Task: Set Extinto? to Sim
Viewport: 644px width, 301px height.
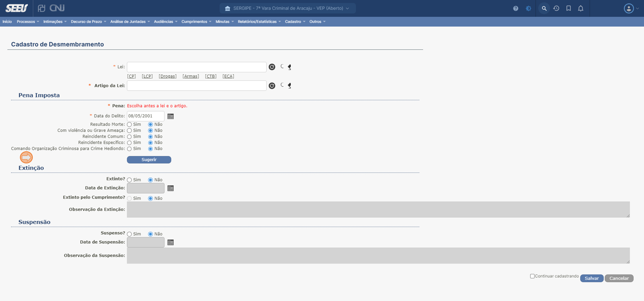Action: coord(130,180)
